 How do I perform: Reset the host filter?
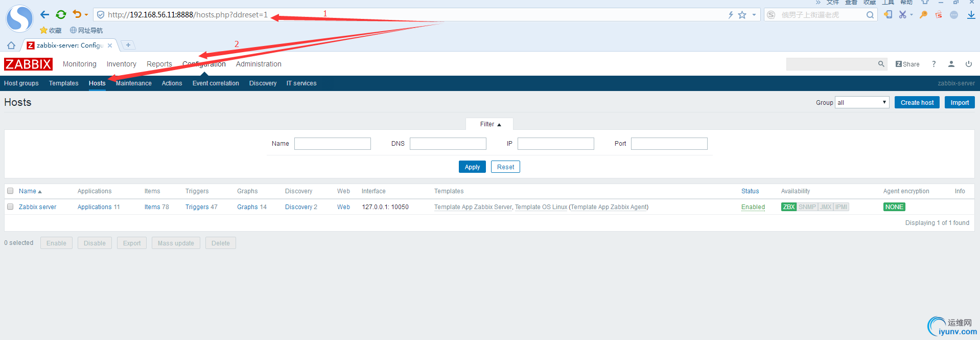505,167
